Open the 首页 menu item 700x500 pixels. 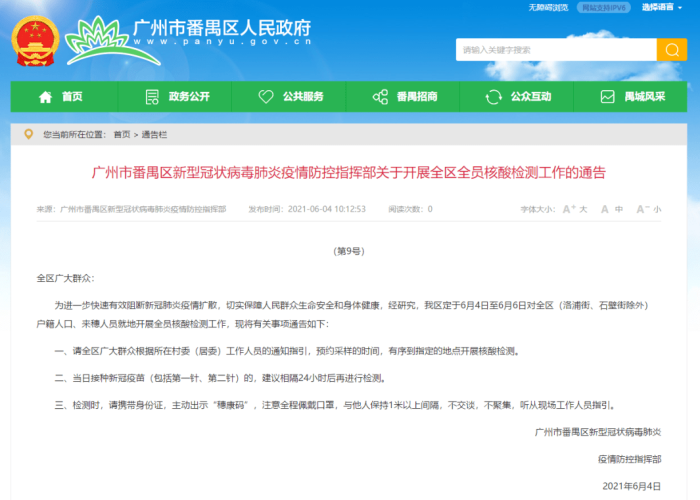pyautogui.click(x=64, y=96)
